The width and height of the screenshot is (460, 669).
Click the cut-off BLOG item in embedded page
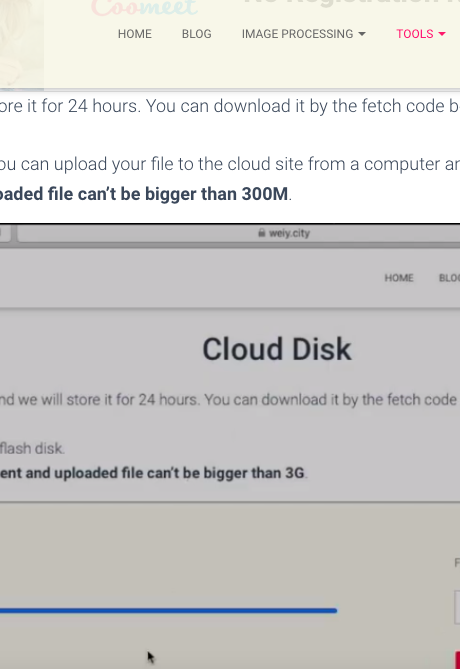pos(449,278)
